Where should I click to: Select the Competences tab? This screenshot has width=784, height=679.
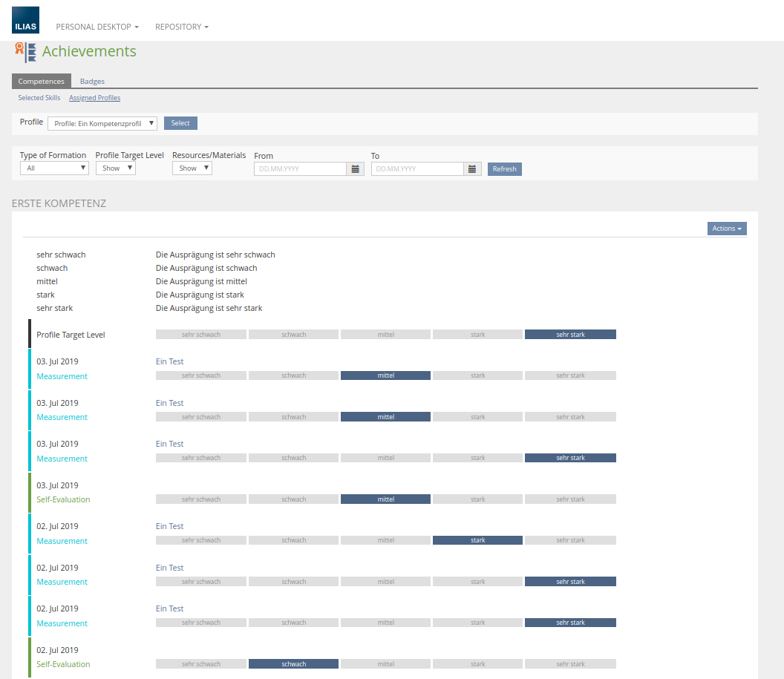(x=42, y=82)
